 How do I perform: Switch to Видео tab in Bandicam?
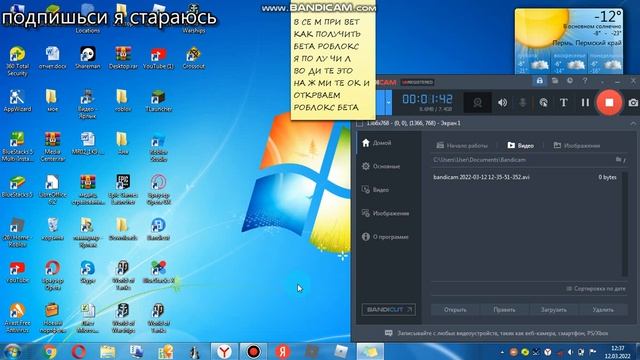(x=520, y=145)
